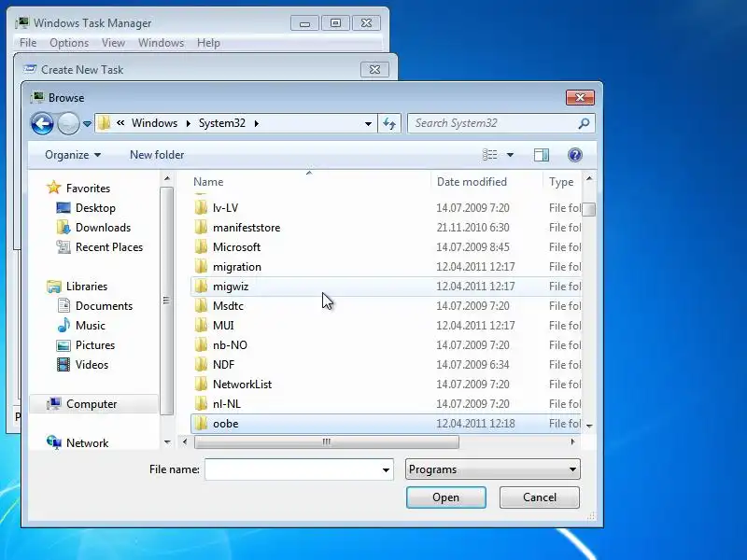747x560 pixels.
Task: Close the Create New Task dialog
Action: tap(375, 70)
